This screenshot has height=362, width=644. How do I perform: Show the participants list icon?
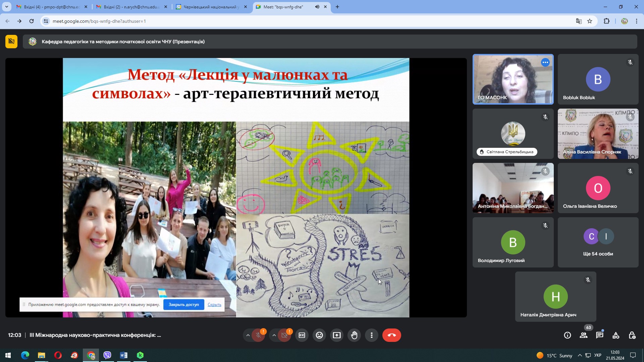(x=583, y=335)
